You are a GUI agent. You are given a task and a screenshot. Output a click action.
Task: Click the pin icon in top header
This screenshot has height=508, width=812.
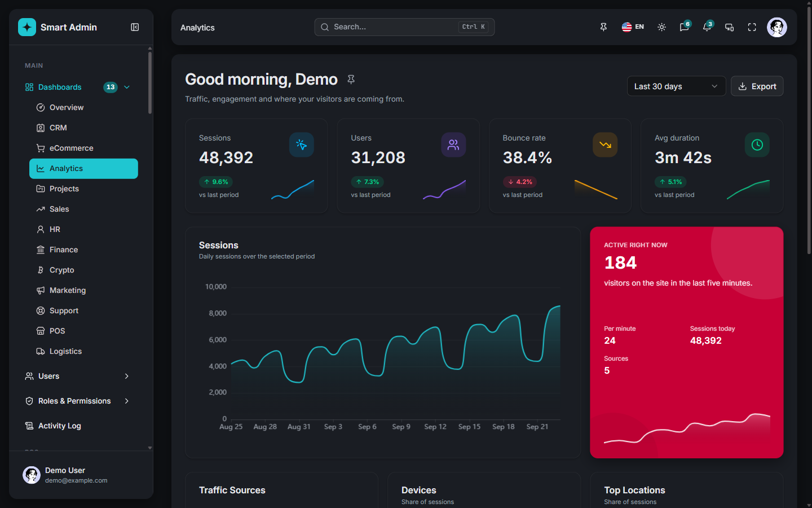click(603, 27)
